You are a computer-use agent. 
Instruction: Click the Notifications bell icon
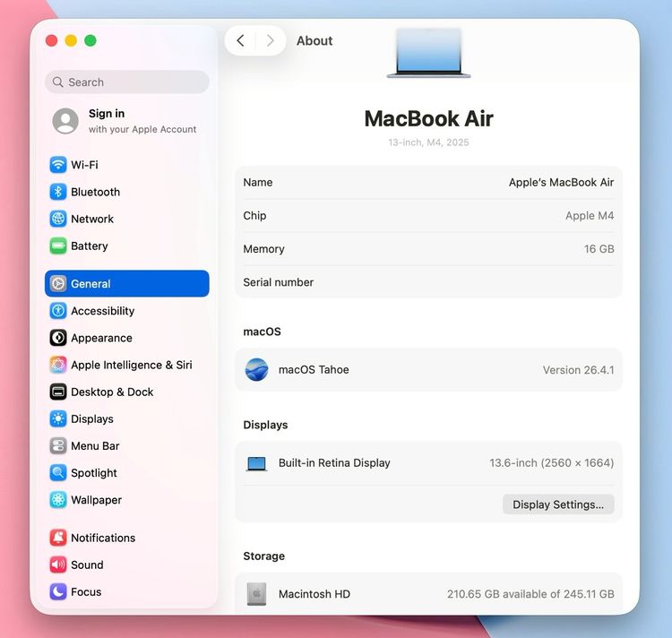(58, 538)
